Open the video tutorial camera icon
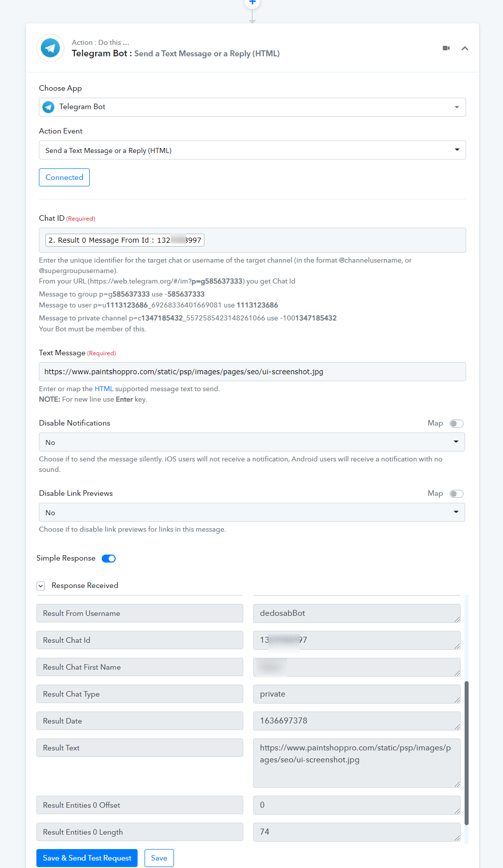Viewport: 503px width, 868px height. (x=446, y=48)
